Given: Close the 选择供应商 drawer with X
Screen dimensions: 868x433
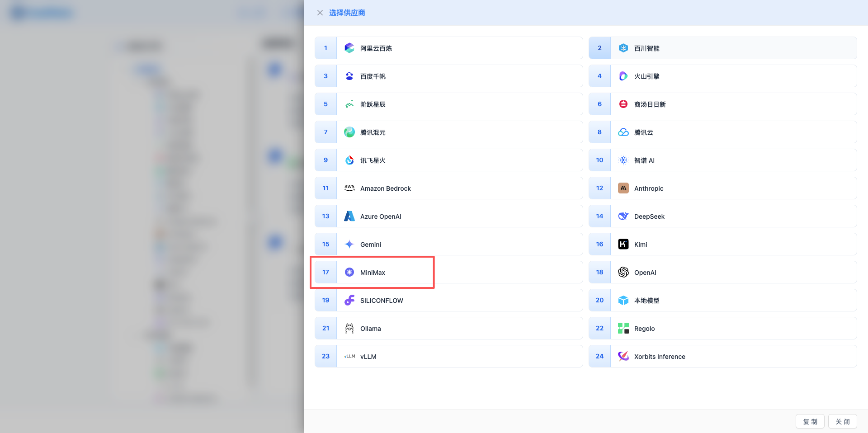Looking at the screenshot, I should pyautogui.click(x=320, y=13).
